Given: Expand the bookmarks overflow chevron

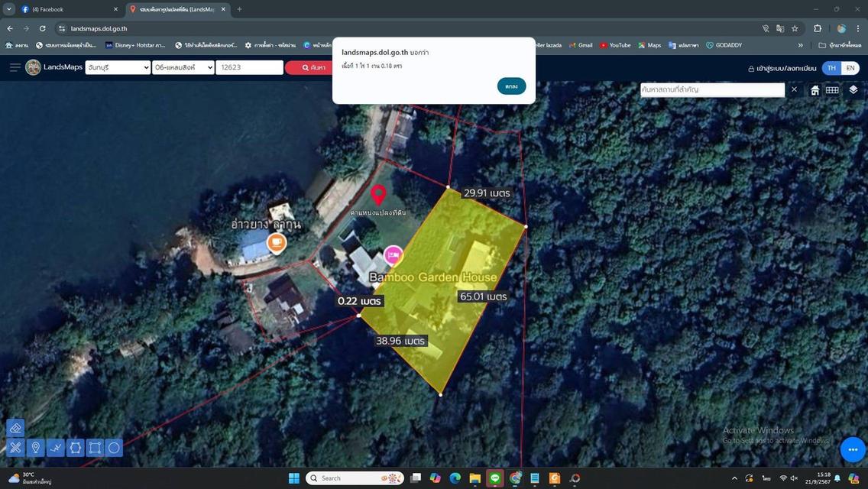Looking at the screenshot, I should tap(800, 45).
